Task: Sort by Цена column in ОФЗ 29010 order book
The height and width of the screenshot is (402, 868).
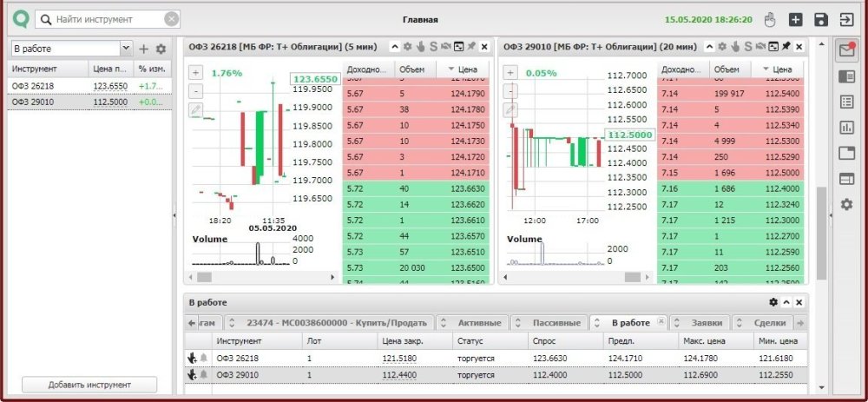Action: [778, 69]
